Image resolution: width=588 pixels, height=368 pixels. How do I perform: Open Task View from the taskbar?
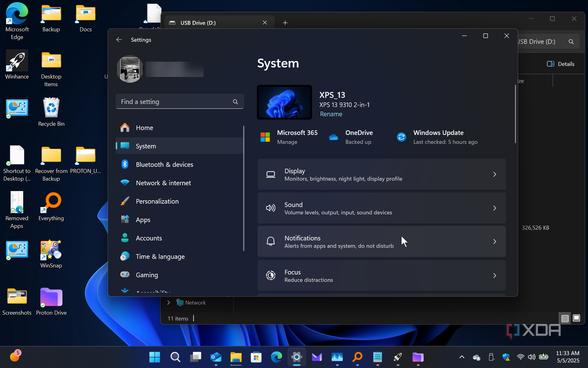pos(196,358)
